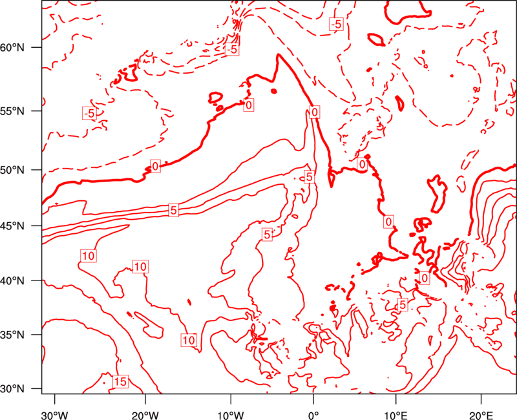
Task: Pick the 35°N latitude axis label
Action: [x=12, y=335]
